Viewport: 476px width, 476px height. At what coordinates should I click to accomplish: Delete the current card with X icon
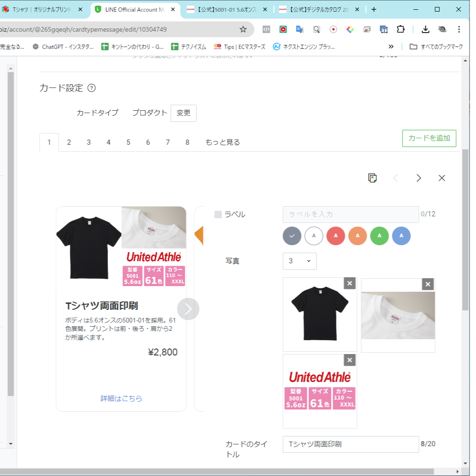pos(442,178)
